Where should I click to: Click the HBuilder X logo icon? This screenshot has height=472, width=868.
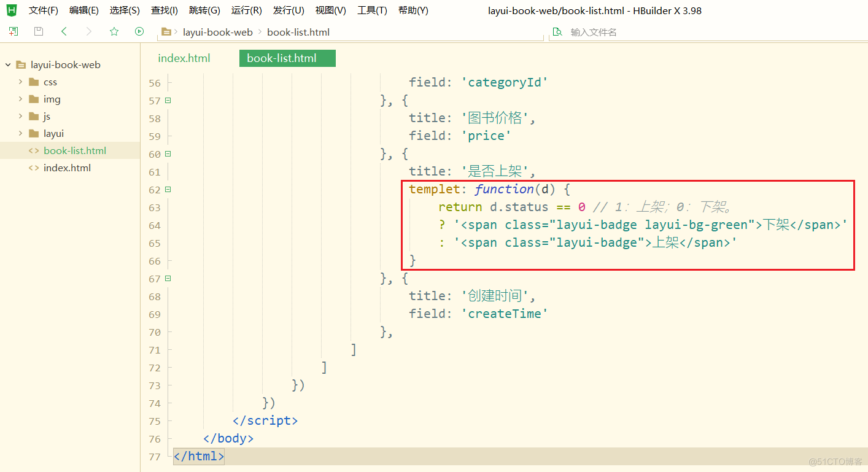11,10
